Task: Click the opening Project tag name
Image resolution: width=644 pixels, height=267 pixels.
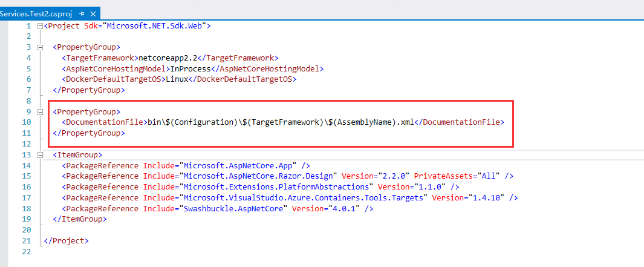Action: [65, 25]
